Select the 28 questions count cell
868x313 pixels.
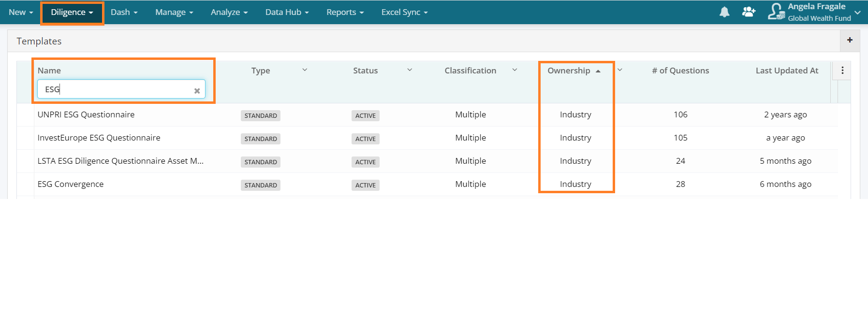[x=680, y=184]
